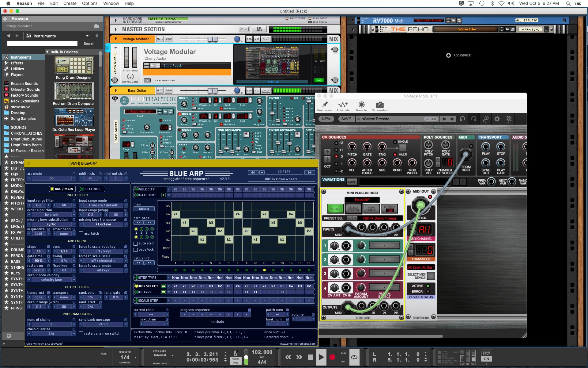Adjust Voltage Modular 1 track level fader

point(212,39)
